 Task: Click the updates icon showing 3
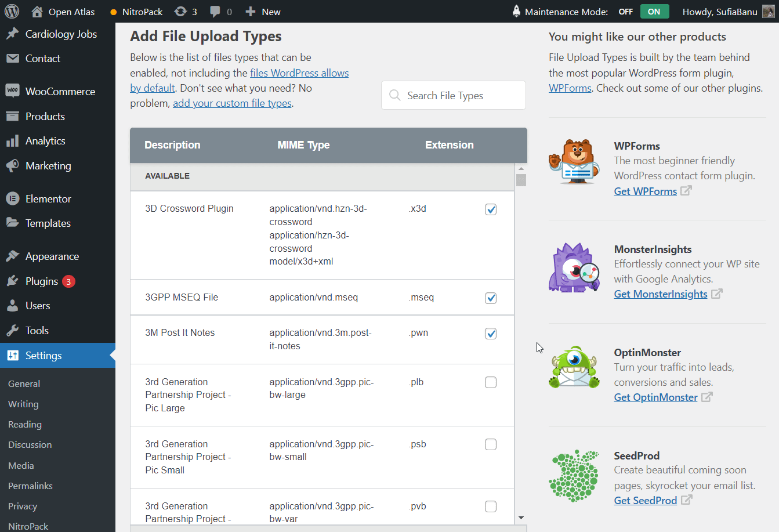[x=180, y=12]
